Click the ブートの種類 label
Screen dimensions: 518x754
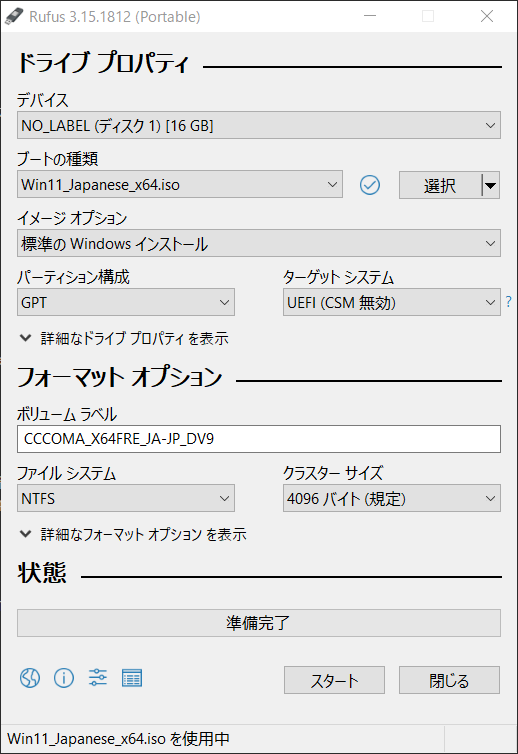[58, 159]
